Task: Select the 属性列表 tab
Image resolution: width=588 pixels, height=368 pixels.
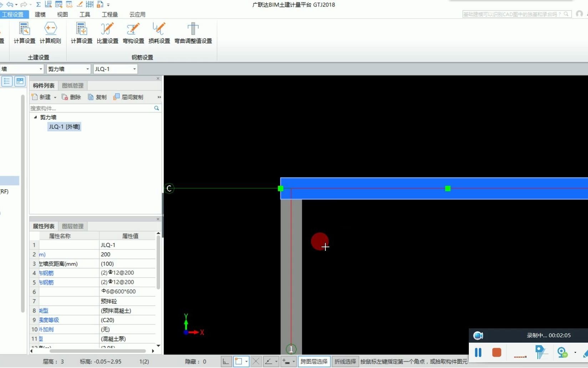Action: click(x=44, y=226)
